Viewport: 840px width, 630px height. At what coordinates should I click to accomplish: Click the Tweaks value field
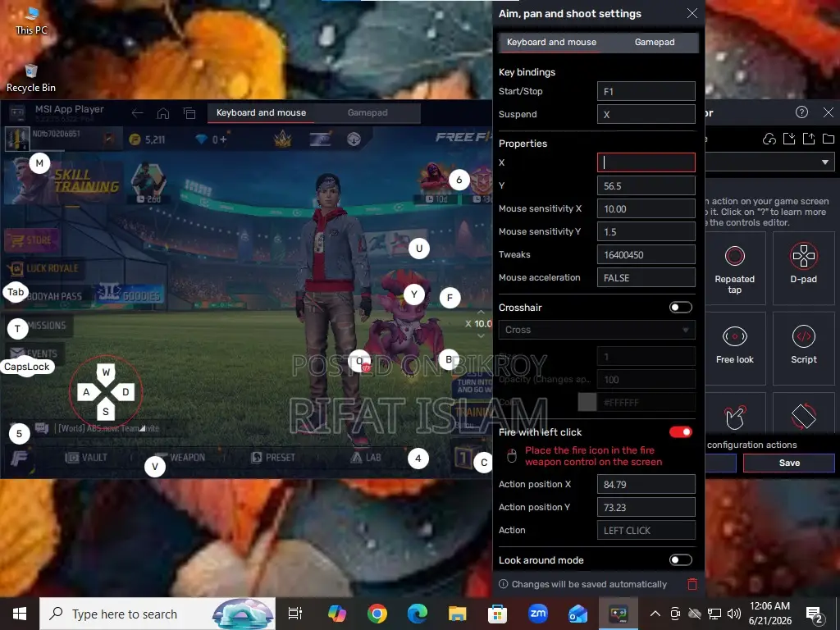(x=646, y=255)
